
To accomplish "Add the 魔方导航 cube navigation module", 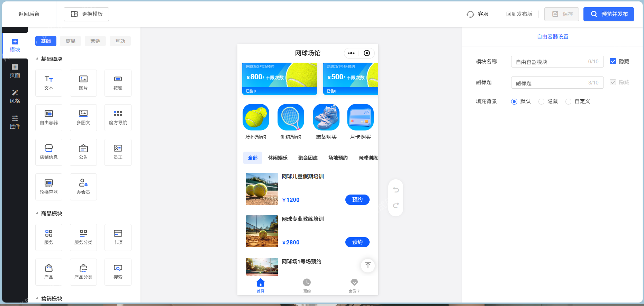I will tap(118, 118).
